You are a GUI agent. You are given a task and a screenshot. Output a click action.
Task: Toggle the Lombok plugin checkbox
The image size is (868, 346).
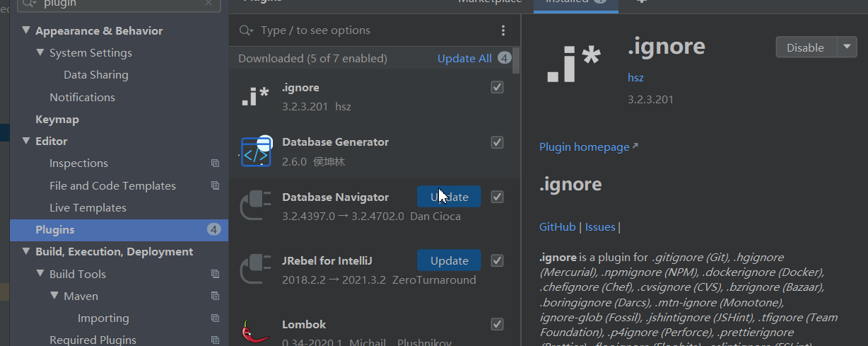(x=497, y=324)
